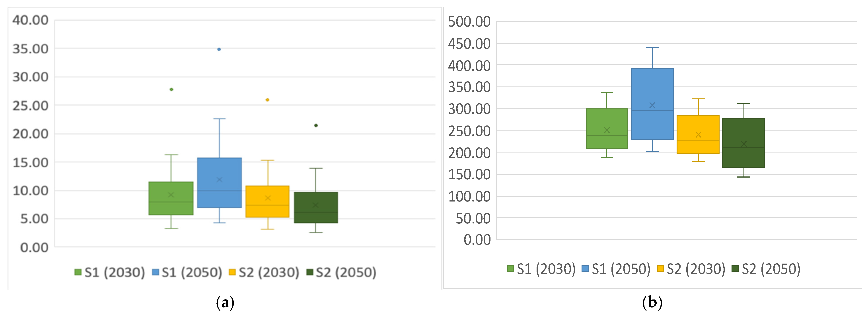Screen dimensions: 868x317
Task: Click the S1 (2030) legend text in chart (b)
Action: [546, 269]
